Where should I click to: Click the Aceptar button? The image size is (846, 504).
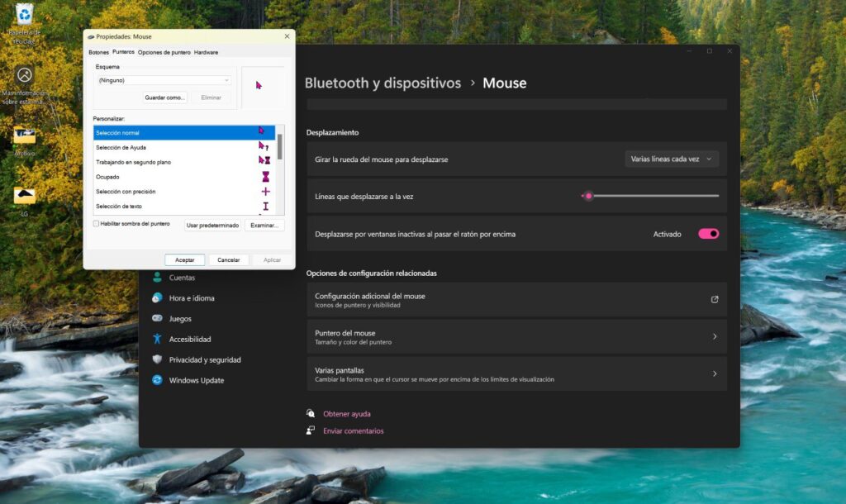coord(184,260)
